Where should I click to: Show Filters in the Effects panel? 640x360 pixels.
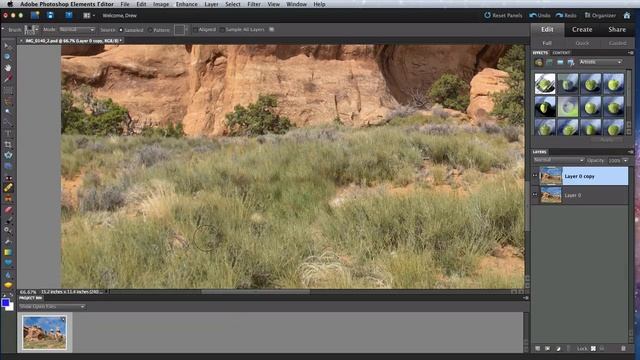pyautogui.click(x=539, y=62)
